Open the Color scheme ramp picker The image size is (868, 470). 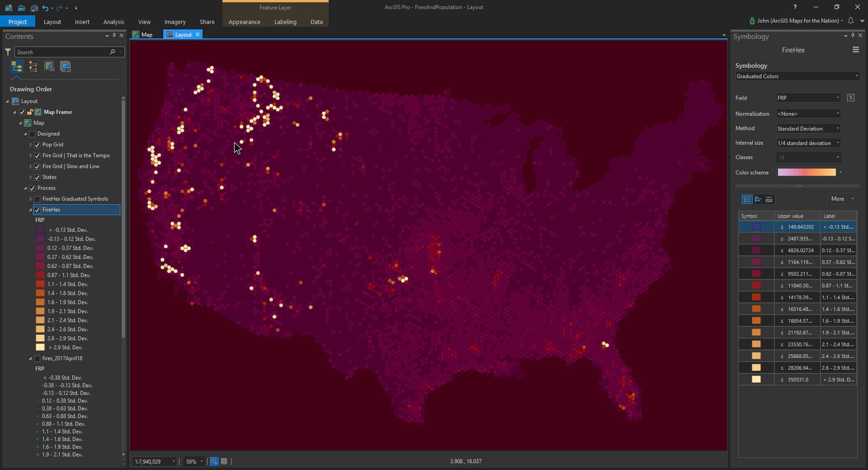click(810, 172)
